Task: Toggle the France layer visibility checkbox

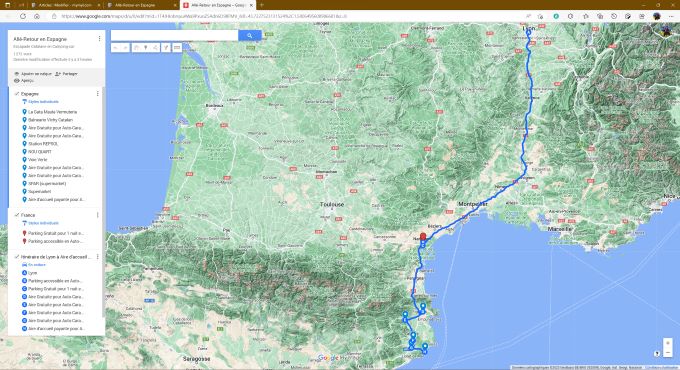Action: pos(16,215)
